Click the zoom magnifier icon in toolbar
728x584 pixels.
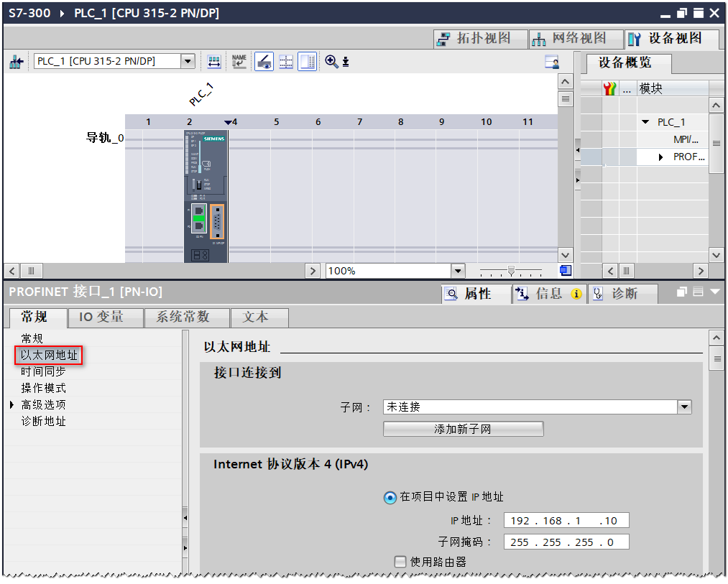[331, 62]
